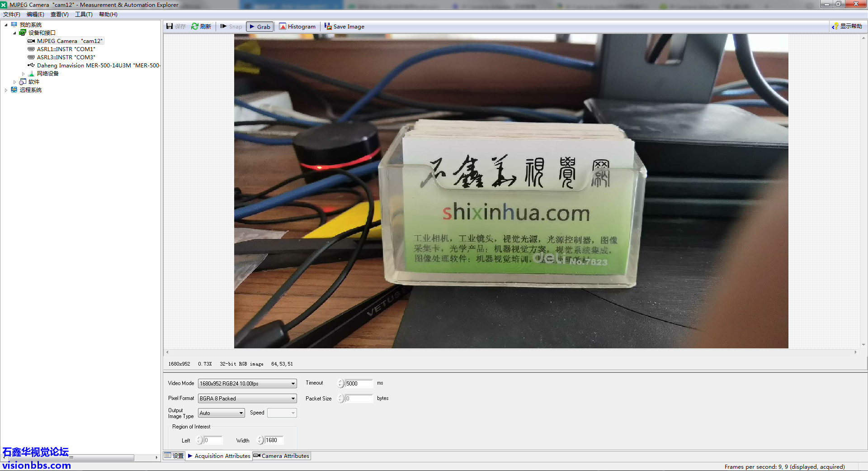Click the ROI Width value field

click(x=274, y=440)
